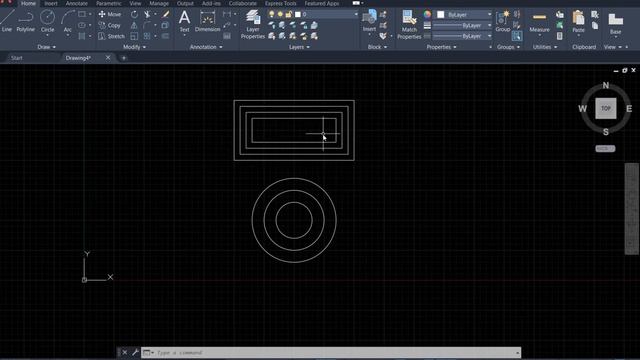Click the navigation bar on right edge

631,209
